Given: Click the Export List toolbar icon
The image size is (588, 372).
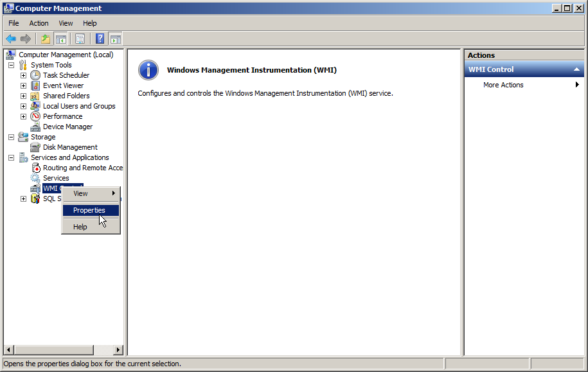Looking at the screenshot, I should click(x=80, y=39).
